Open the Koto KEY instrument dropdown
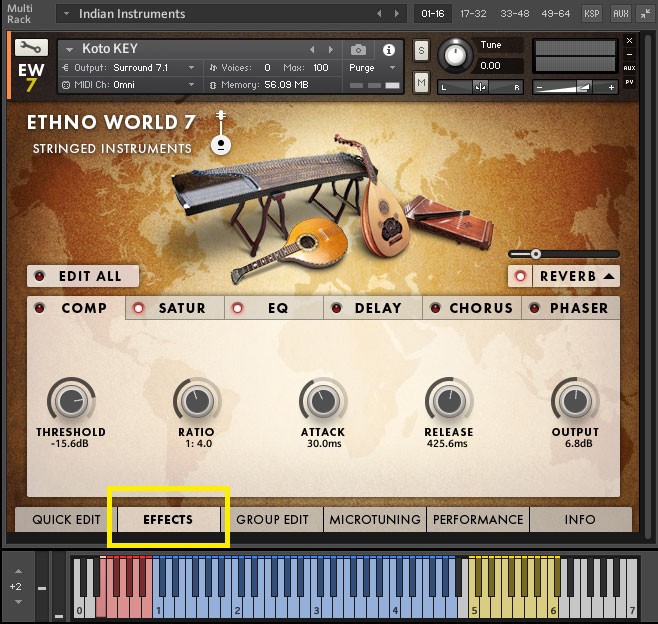658x624 pixels. (70, 50)
